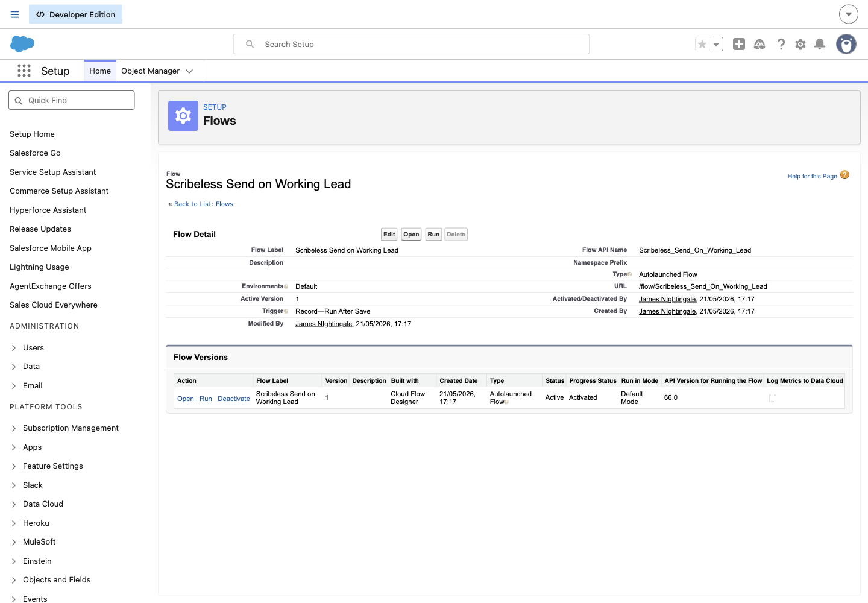This screenshot has height=603, width=868.
Task: Click the Salesforce cloud logo
Action: tap(22, 44)
